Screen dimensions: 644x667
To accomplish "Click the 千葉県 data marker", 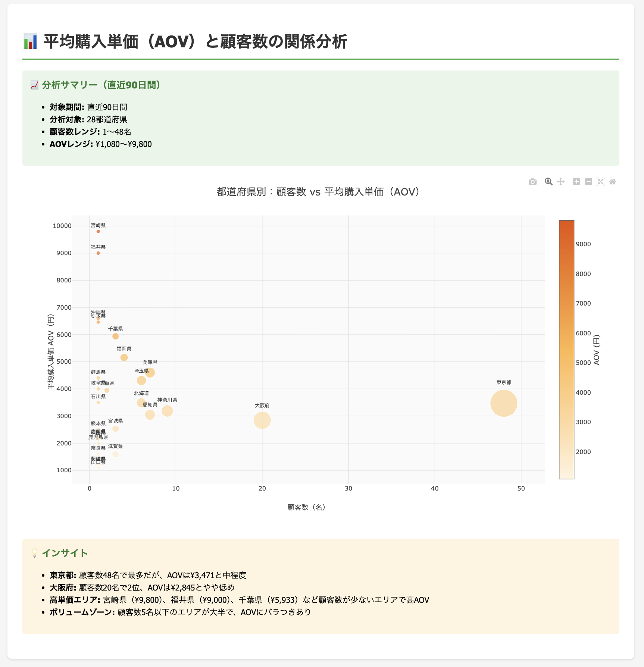I will pyautogui.click(x=115, y=336).
